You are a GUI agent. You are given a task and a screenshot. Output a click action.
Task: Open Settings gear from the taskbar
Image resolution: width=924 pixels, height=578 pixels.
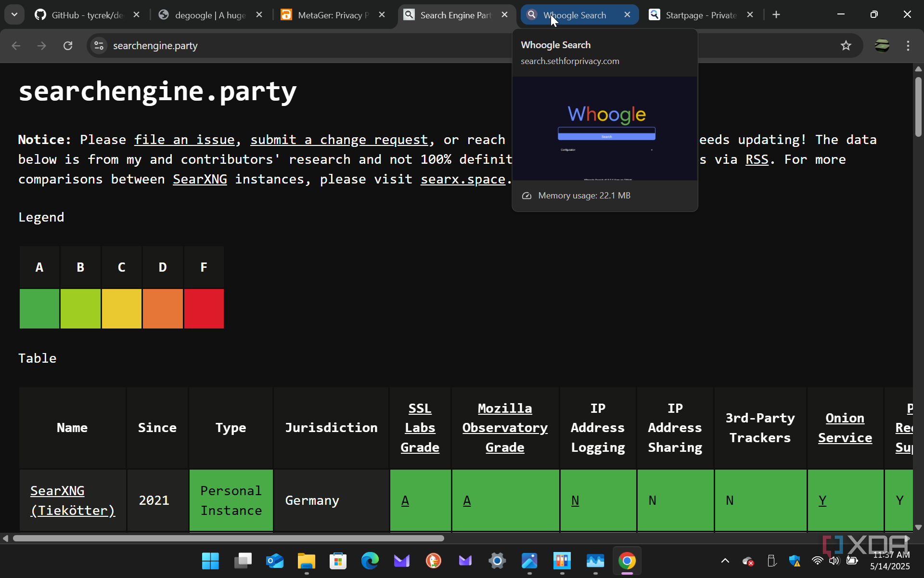pyautogui.click(x=497, y=561)
